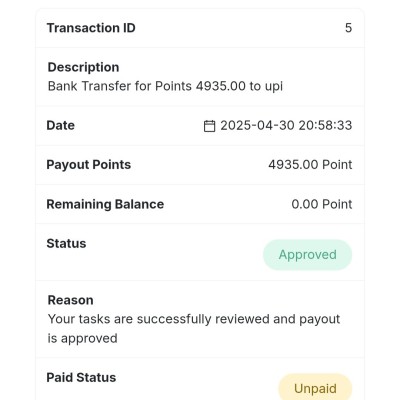Click the Payout Points row
The image size is (400, 400).
click(x=200, y=165)
